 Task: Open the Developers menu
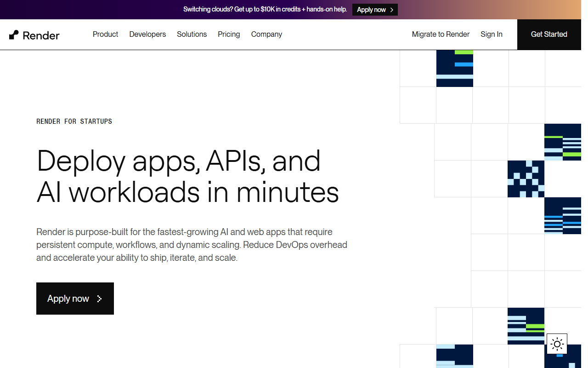point(147,34)
